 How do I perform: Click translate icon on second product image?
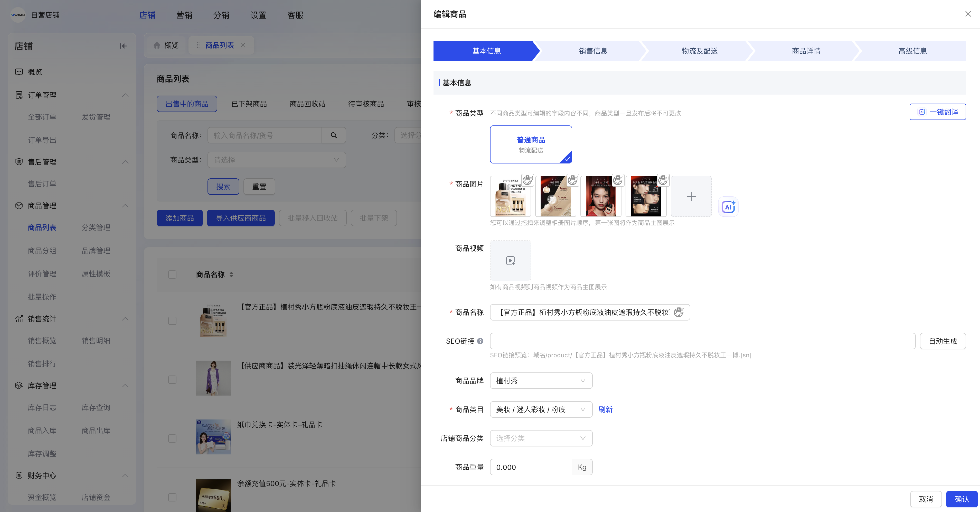(572, 180)
